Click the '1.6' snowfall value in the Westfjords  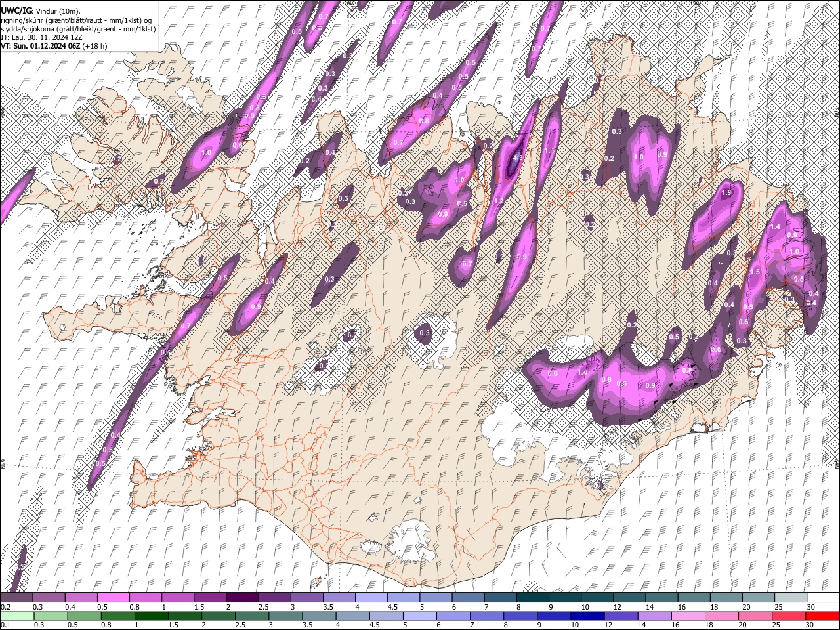coord(206,152)
